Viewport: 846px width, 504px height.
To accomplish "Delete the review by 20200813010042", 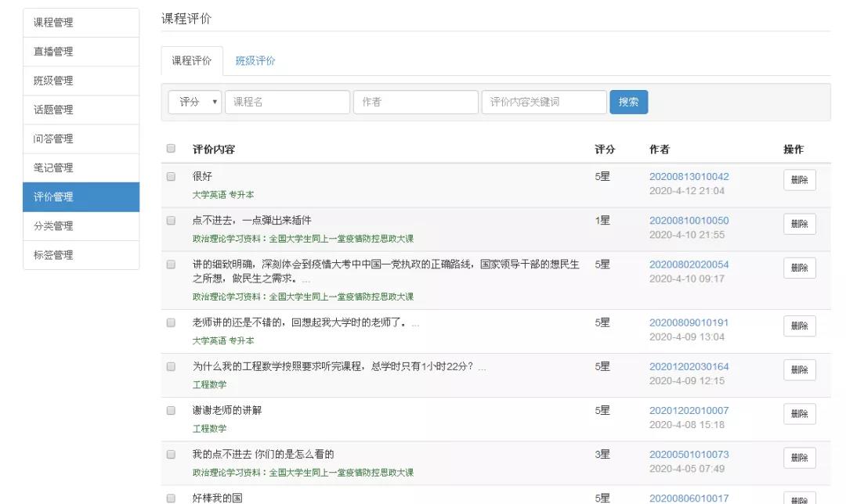I will pos(799,181).
